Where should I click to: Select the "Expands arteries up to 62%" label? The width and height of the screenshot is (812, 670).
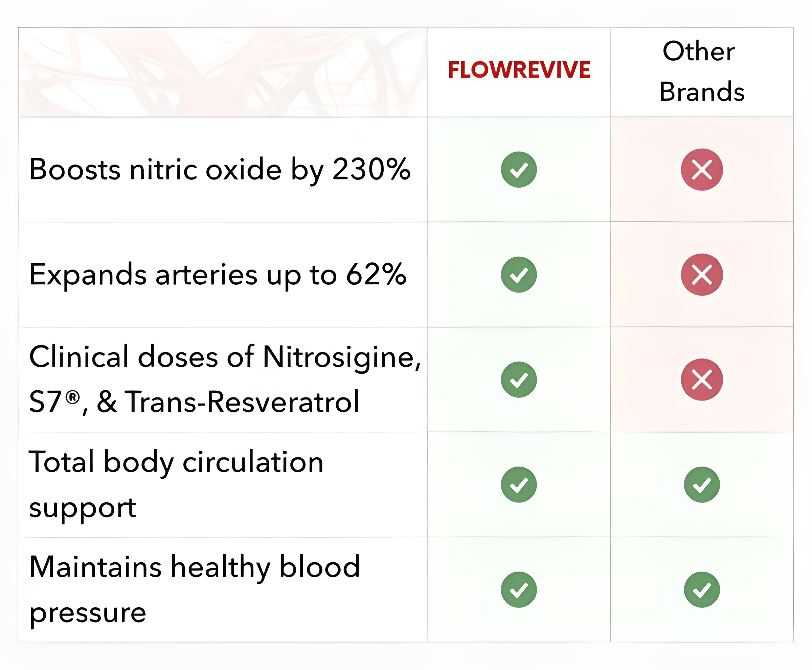(218, 275)
